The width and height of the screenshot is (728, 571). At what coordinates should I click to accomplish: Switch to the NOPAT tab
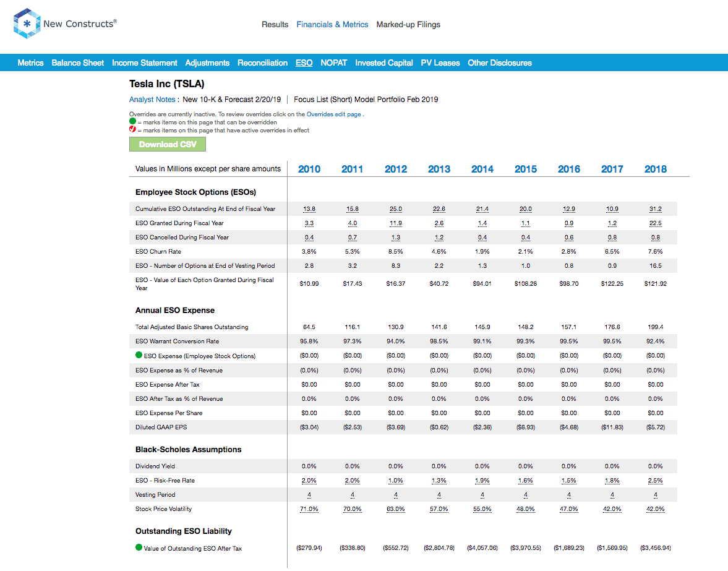[x=334, y=62]
